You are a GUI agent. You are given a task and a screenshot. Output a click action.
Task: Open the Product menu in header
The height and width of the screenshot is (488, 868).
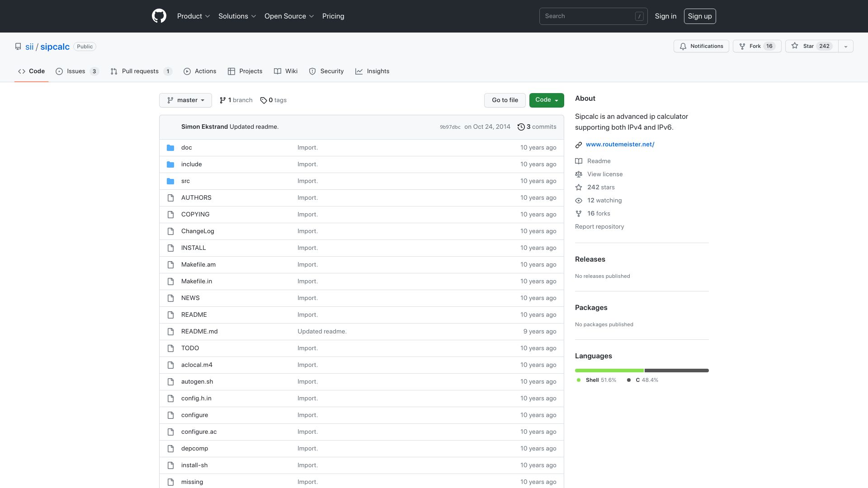coord(193,16)
